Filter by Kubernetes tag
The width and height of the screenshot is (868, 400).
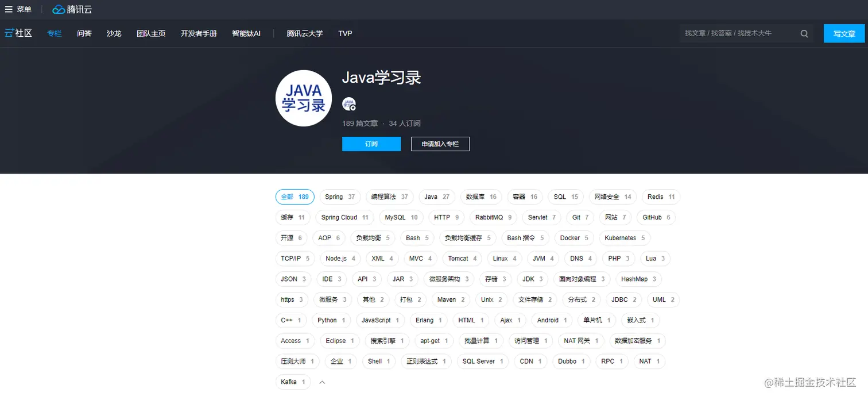coord(625,238)
